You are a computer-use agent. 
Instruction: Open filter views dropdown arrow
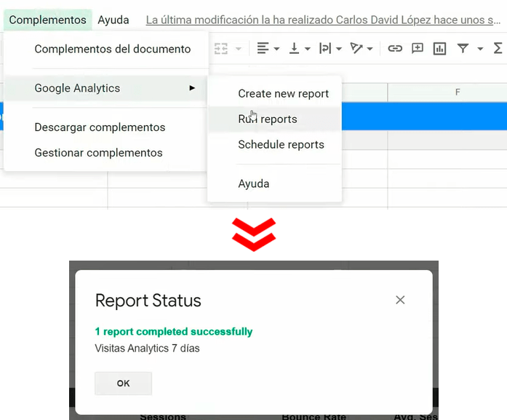(x=480, y=49)
